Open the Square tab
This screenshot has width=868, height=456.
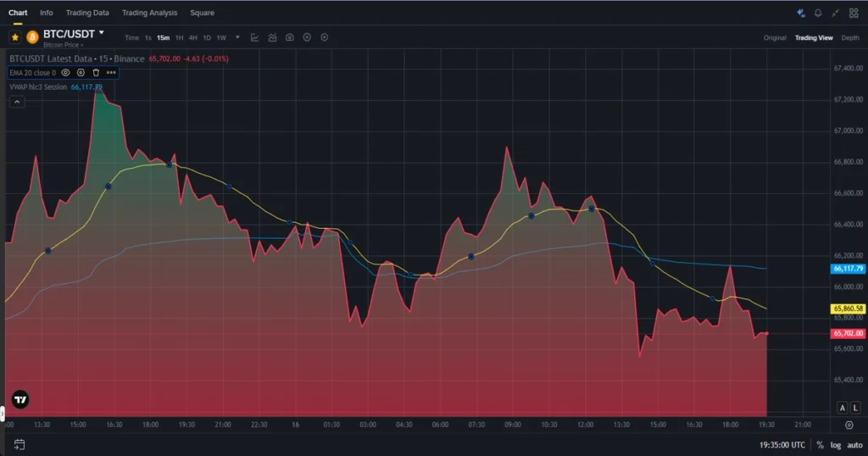[202, 13]
